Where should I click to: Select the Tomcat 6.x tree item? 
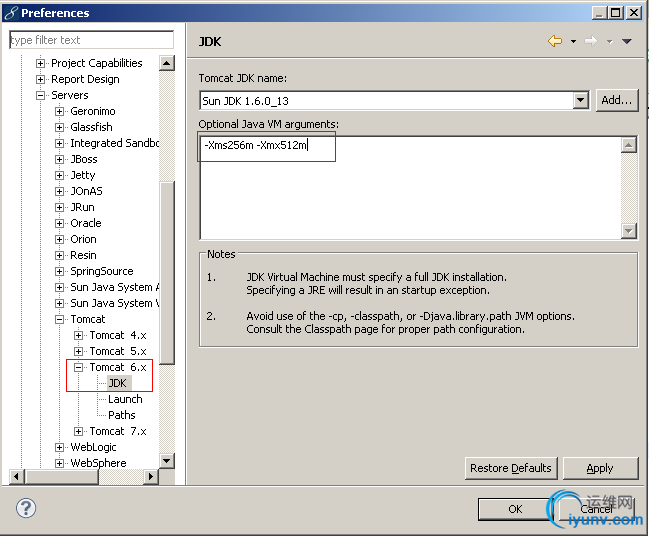(118, 367)
